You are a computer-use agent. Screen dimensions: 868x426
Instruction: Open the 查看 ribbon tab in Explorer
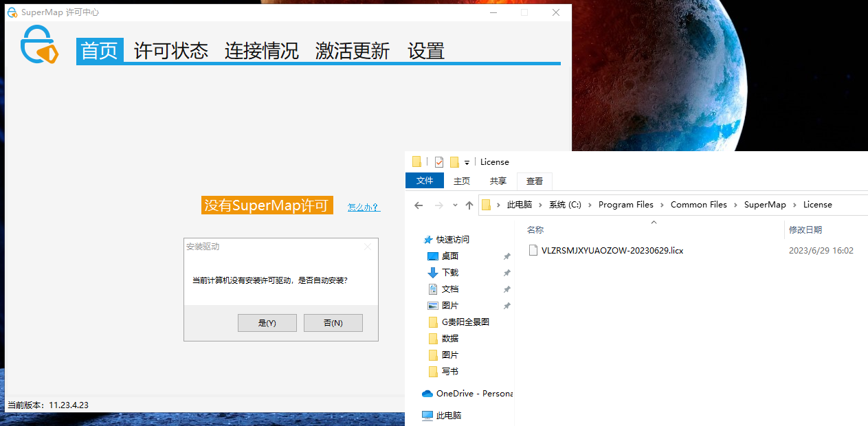click(x=535, y=181)
